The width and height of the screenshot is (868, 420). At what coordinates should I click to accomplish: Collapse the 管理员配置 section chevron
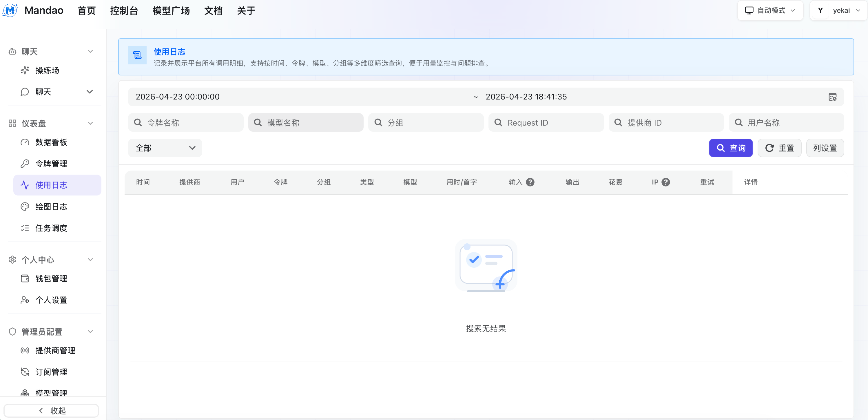pos(90,332)
